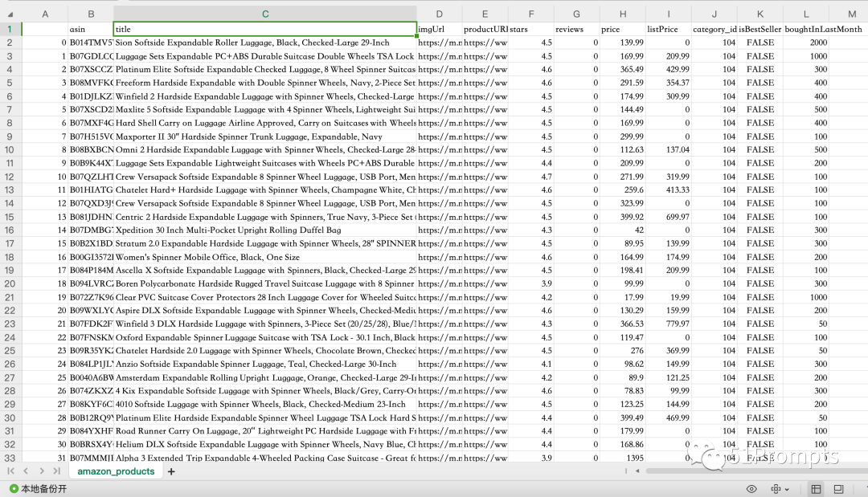868x497 pixels.
Task: Select column I header
Action: click(x=668, y=14)
